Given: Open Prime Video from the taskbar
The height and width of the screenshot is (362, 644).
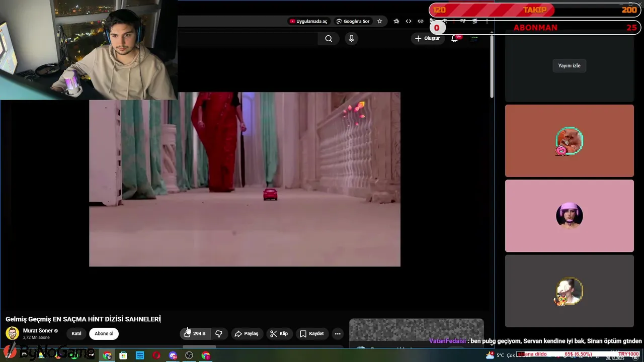Looking at the screenshot, I should (140, 355).
